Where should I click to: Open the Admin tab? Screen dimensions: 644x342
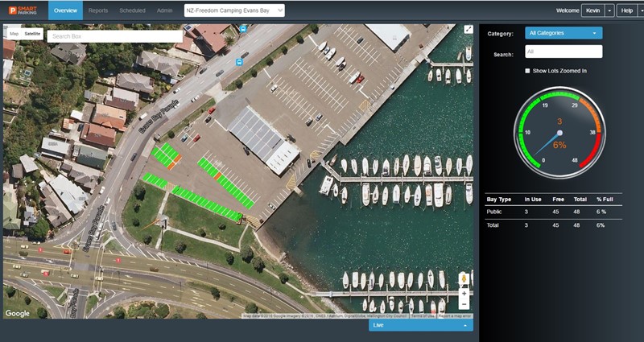(x=164, y=10)
